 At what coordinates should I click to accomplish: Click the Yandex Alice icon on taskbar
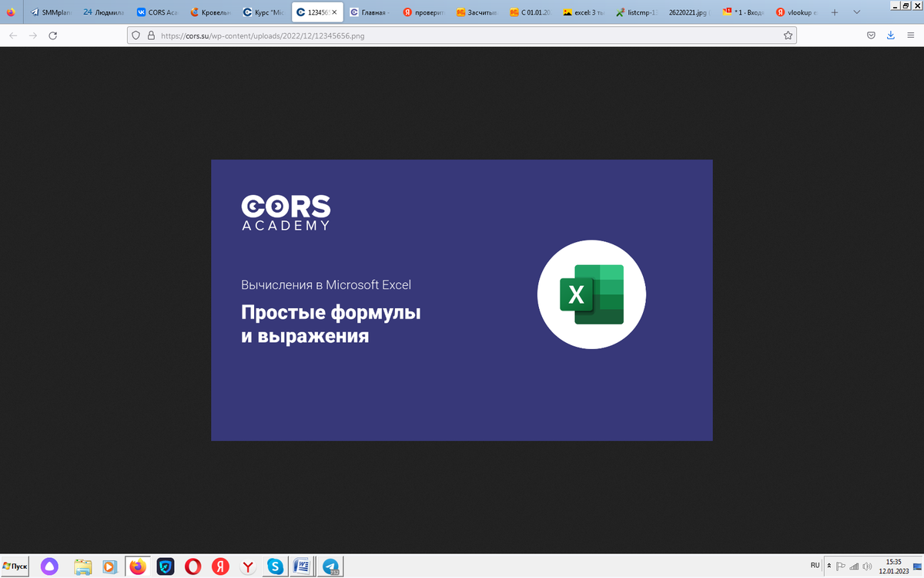(49, 566)
